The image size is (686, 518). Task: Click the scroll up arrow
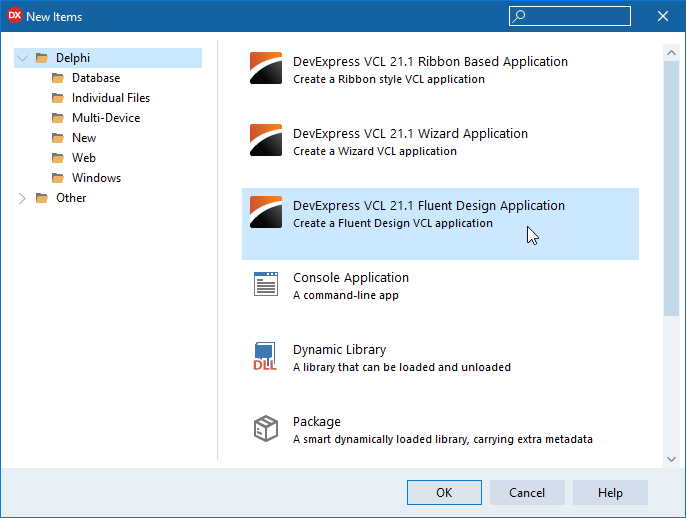pos(671,53)
